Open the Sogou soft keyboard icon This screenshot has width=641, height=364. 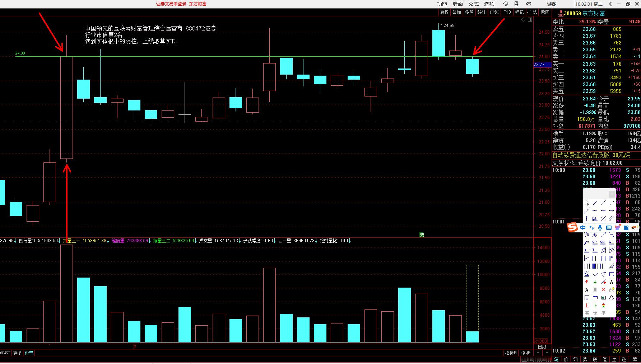(609, 228)
